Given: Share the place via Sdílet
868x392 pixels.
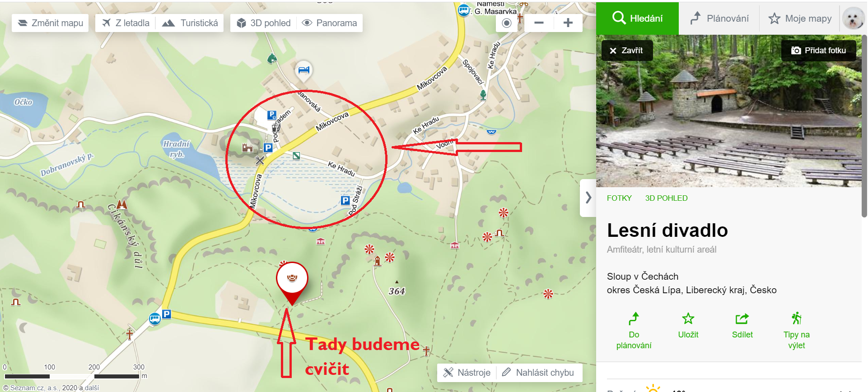Looking at the screenshot, I should (742, 326).
